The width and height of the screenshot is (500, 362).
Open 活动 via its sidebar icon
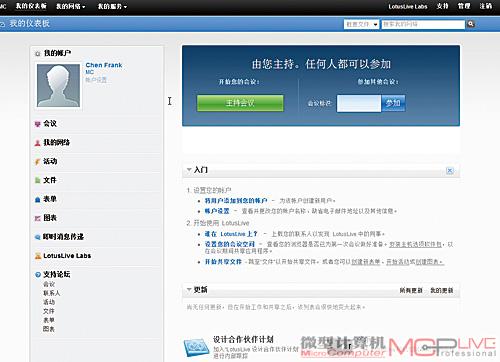point(38,162)
